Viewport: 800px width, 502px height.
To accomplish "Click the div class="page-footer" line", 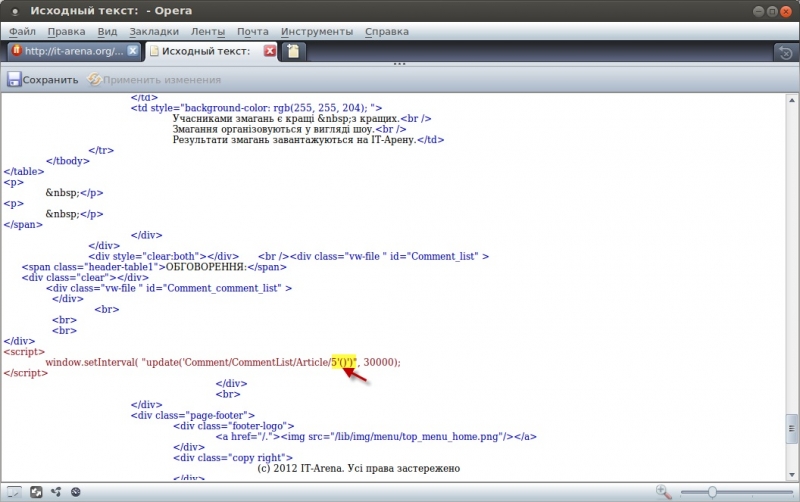I will (x=192, y=415).
